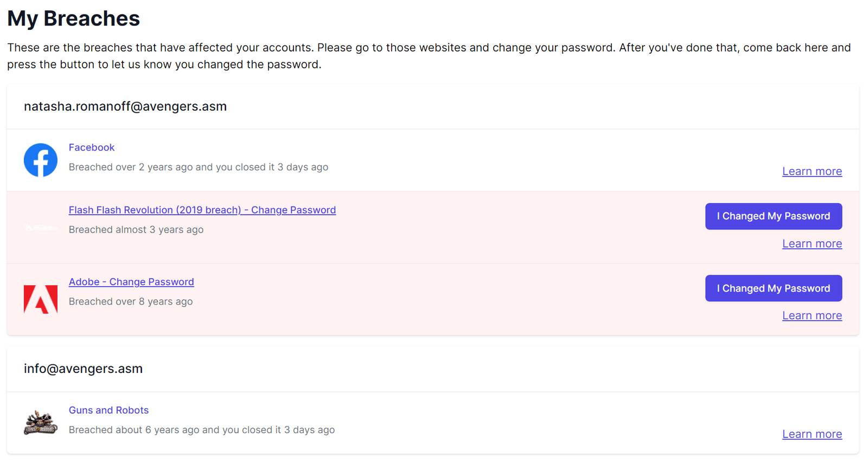The width and height of the screenshot is (868, 471).
Task: Select the info@avengers.asm account header
Action: (83, 369)
